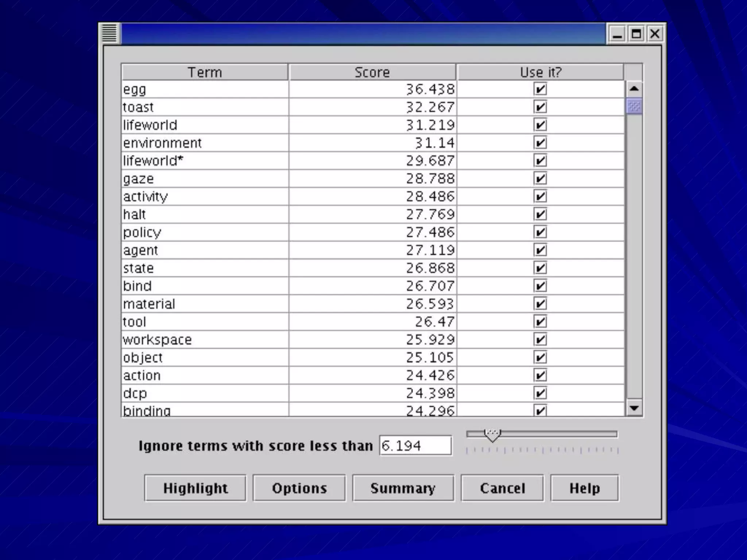Open Help
Screen dimensions: 747x560
[x=584, y=488]
